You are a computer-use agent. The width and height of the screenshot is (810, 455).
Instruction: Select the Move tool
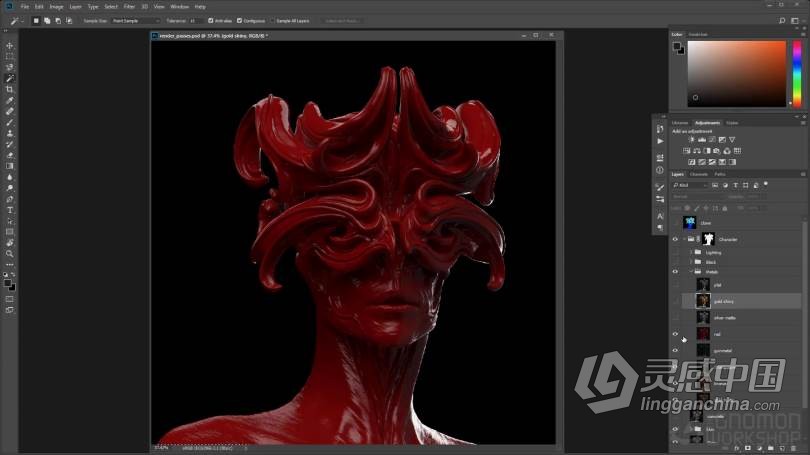click(9, 45)
